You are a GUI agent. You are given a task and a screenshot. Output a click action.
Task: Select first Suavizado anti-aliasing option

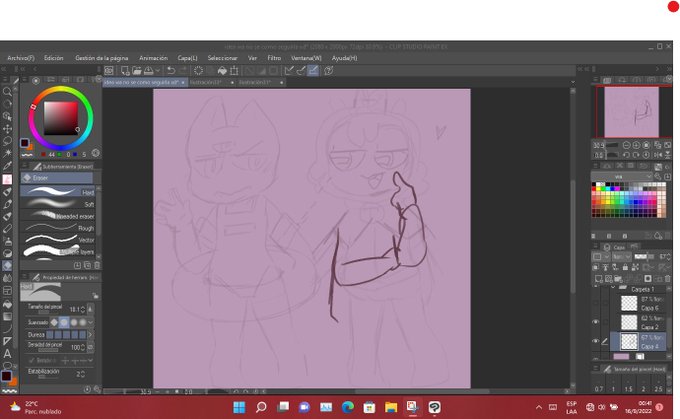[54, 322]
